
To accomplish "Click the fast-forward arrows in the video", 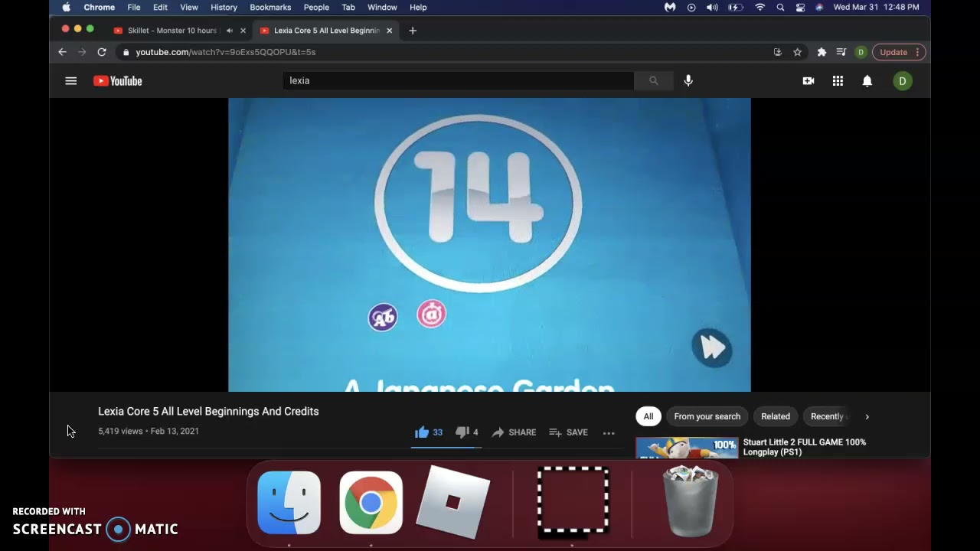I will pos(712,348).
